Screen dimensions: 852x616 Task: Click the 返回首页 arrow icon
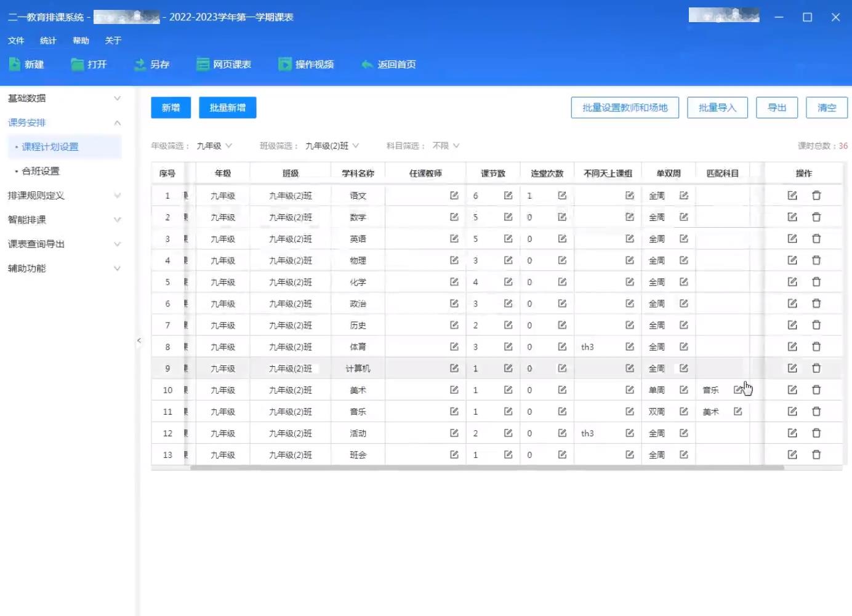click(368, 64)
